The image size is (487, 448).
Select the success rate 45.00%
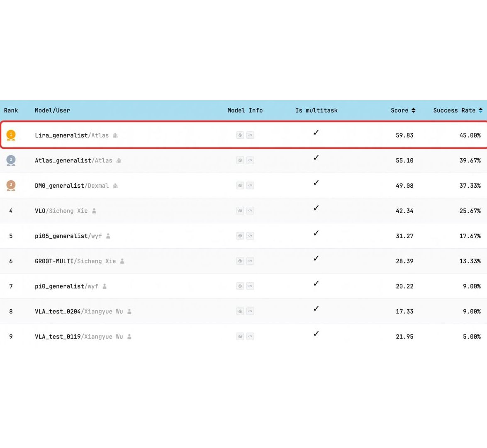[x=470, y=135]
